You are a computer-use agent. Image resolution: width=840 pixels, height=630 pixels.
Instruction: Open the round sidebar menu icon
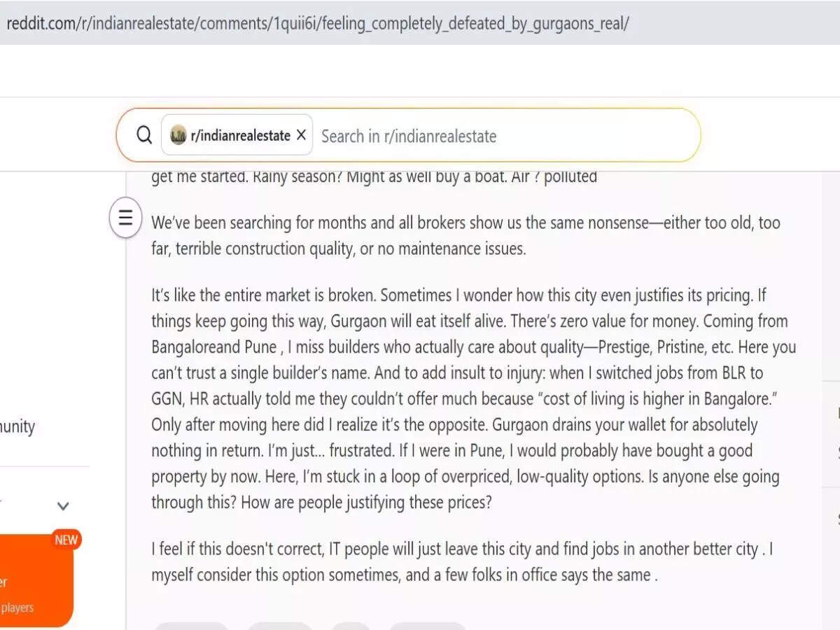pyautogui.click(x=125, y=218)
